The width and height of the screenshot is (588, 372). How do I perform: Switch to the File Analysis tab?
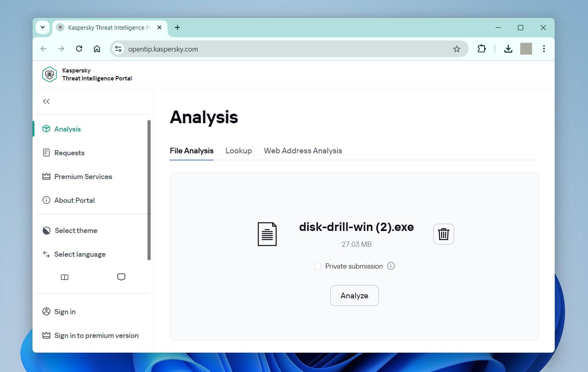pyautogui.click(x=192, y=151)
